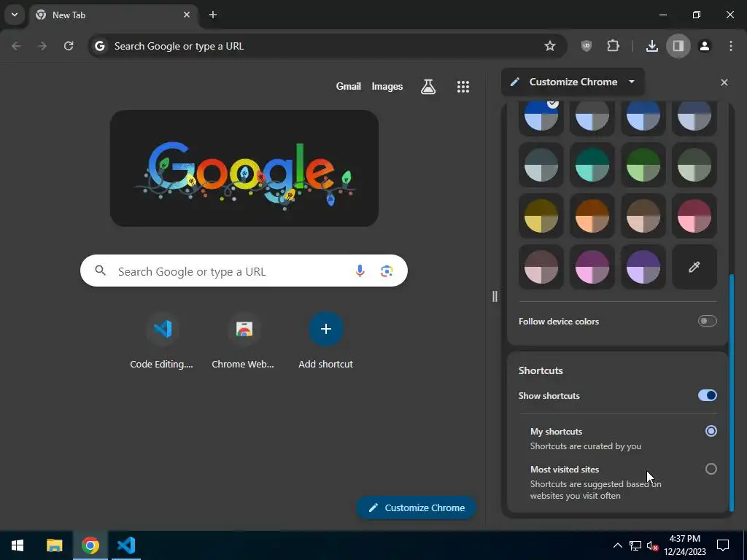Viewport: 747px width, 560px height.
Task: Select the My shortcuts radio button
Action: click(711, 431)
